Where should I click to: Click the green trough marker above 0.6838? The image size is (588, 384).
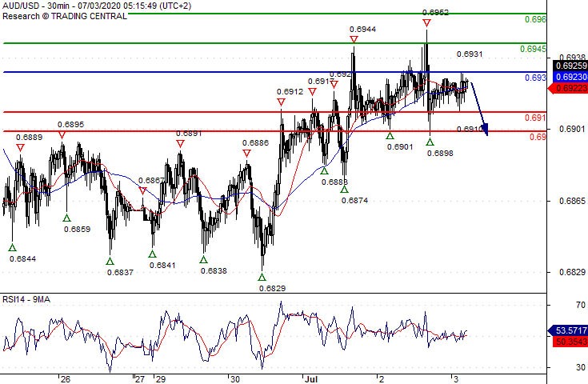[203, 259]
